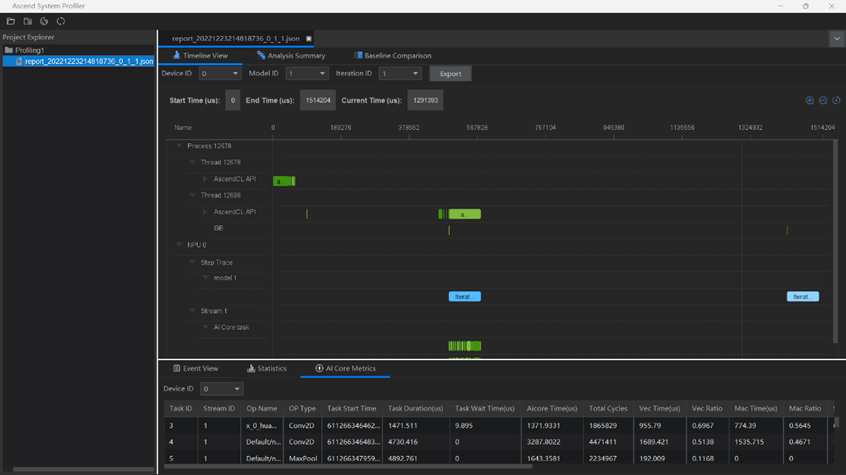Click the Export button

(450, 74)
